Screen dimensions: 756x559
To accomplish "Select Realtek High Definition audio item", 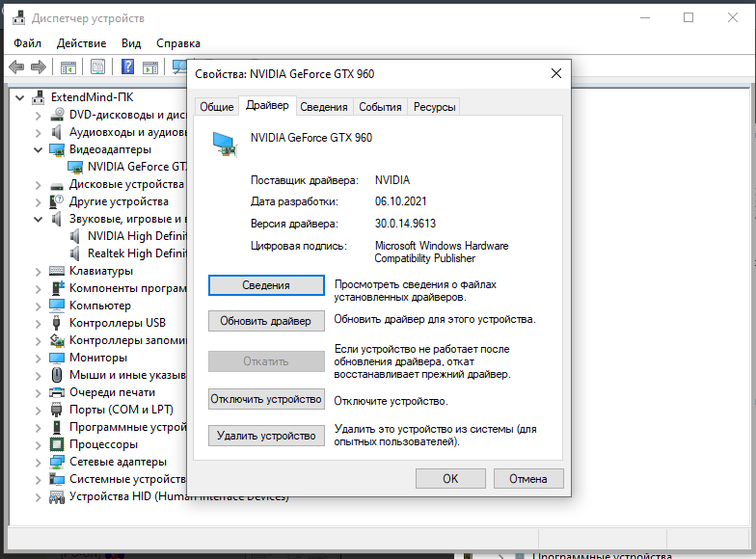I will tap(129, 253).
